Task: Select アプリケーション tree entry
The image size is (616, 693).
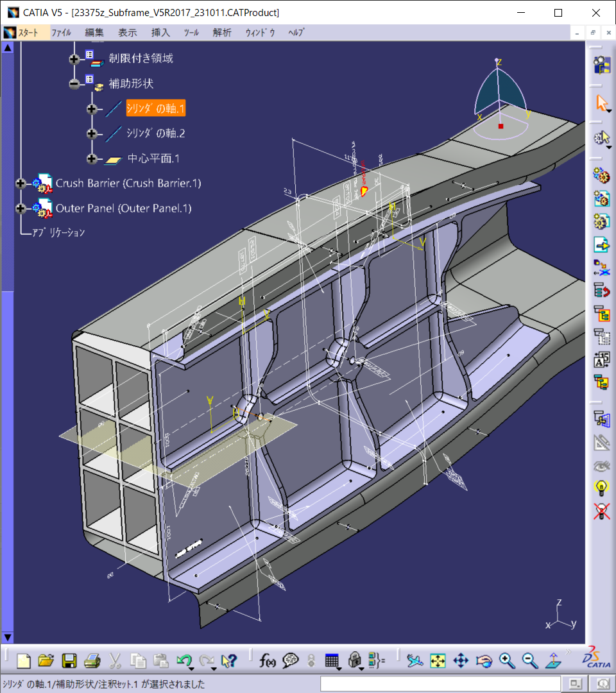Action: [x=58, y=232]
